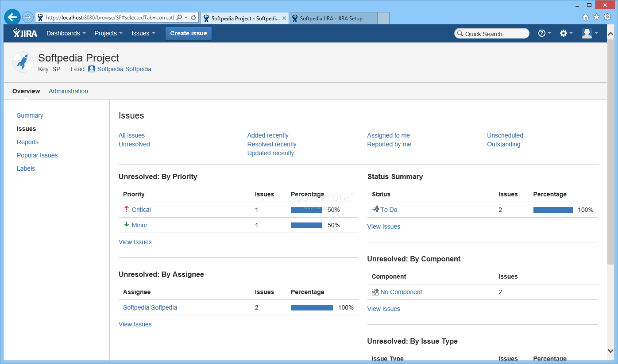Click the project lead user avatar icon

pos(92,69)
